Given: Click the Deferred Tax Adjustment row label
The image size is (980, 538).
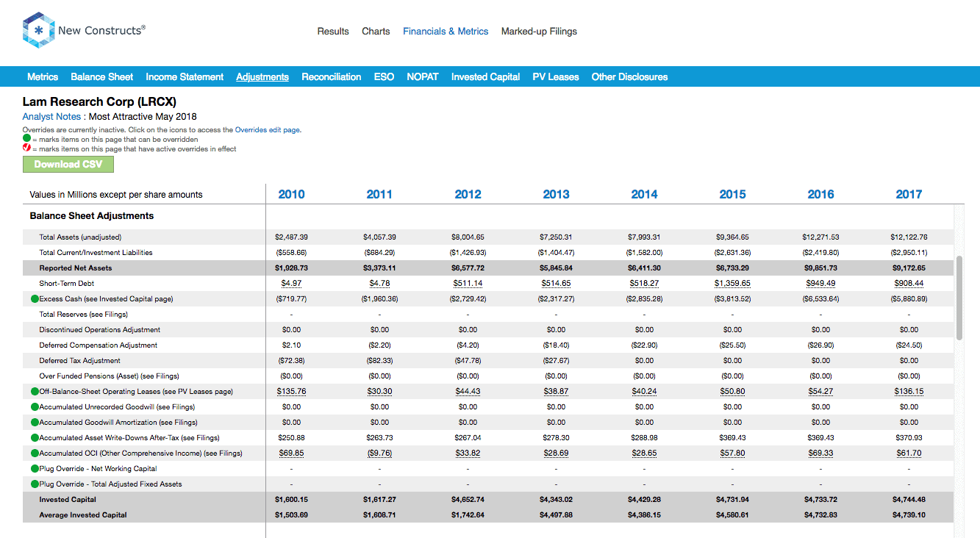Looking at the screenshot, I should click(x=79, y=361).
